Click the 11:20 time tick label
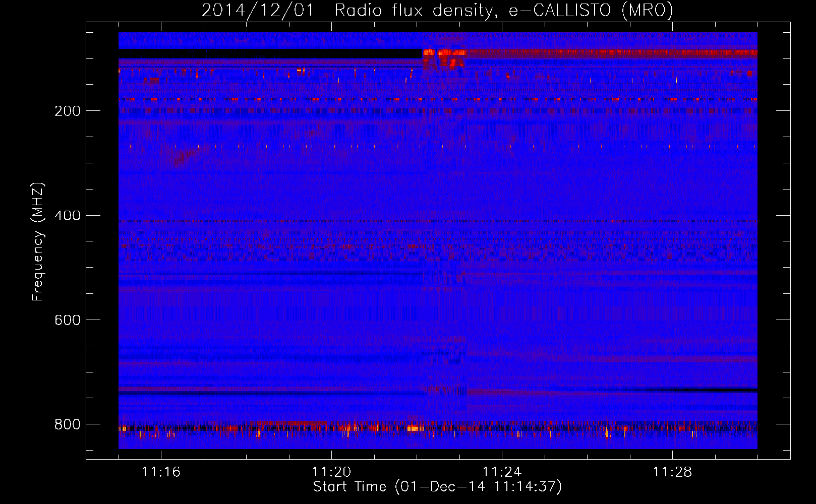The image size is (816, 504). click(x=331, y=472)
